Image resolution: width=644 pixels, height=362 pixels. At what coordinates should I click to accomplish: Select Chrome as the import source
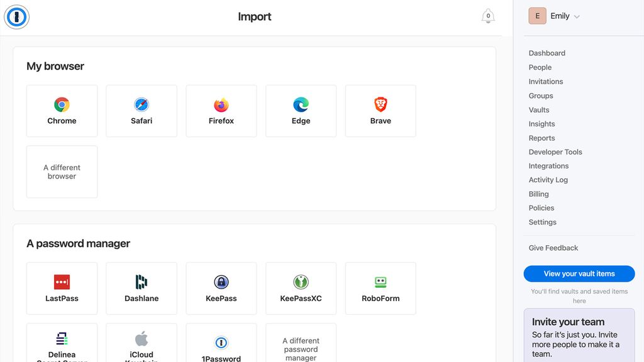[62, 111]
